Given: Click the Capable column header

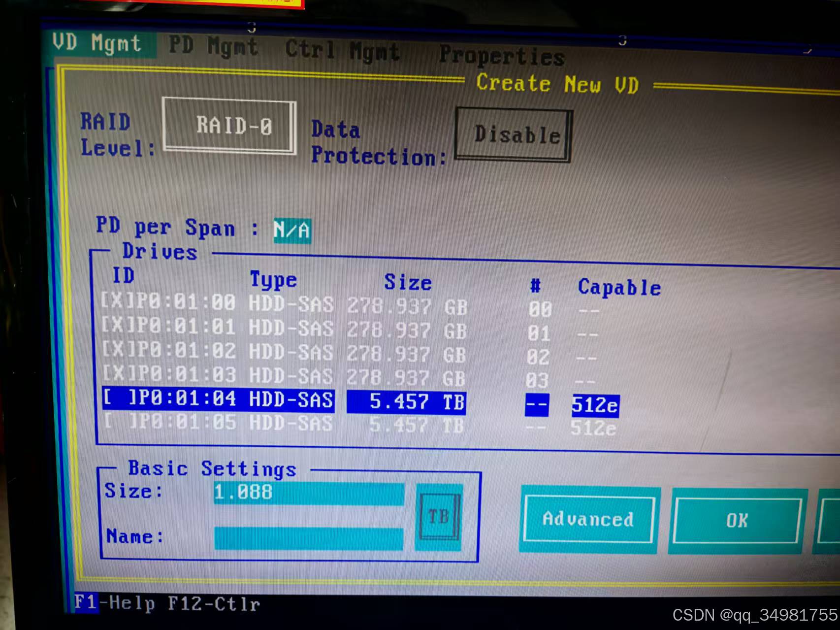Looking at the screenshot, I should pos(619,287).
